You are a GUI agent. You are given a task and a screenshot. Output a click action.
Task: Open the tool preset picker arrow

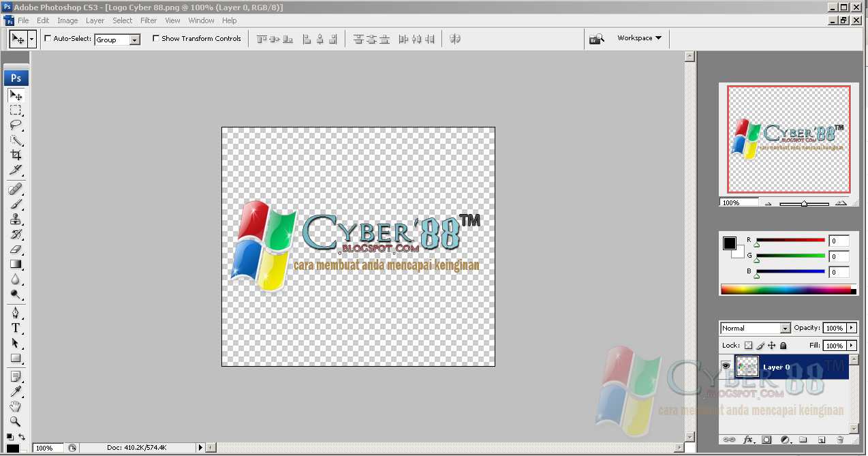[31, 39]
